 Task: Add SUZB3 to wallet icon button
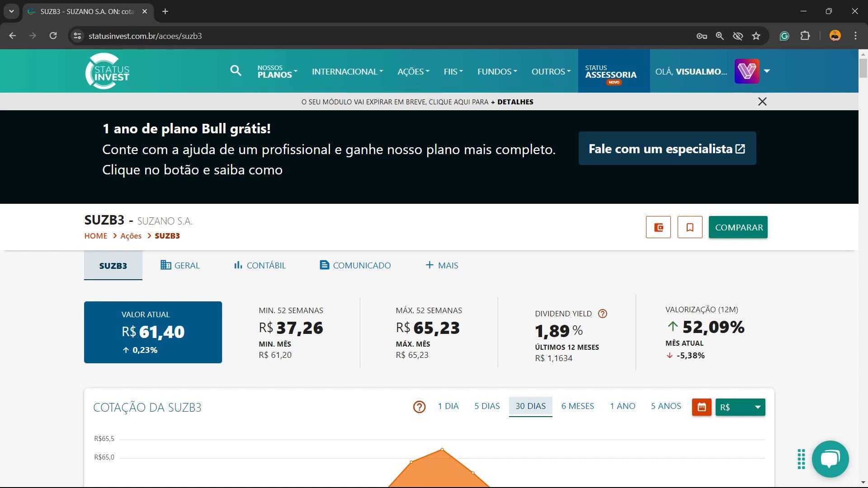click(658, 227)
